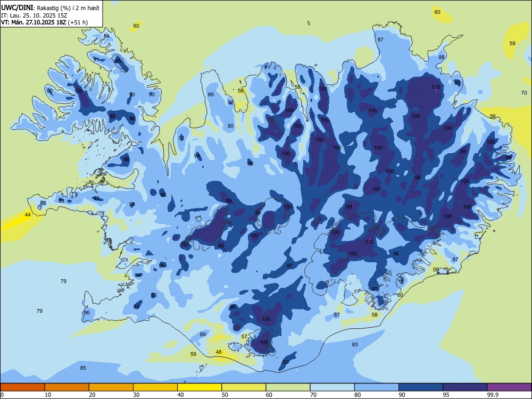
Task: Select the '57' humidity value on the map
Action: click(244, 337)
